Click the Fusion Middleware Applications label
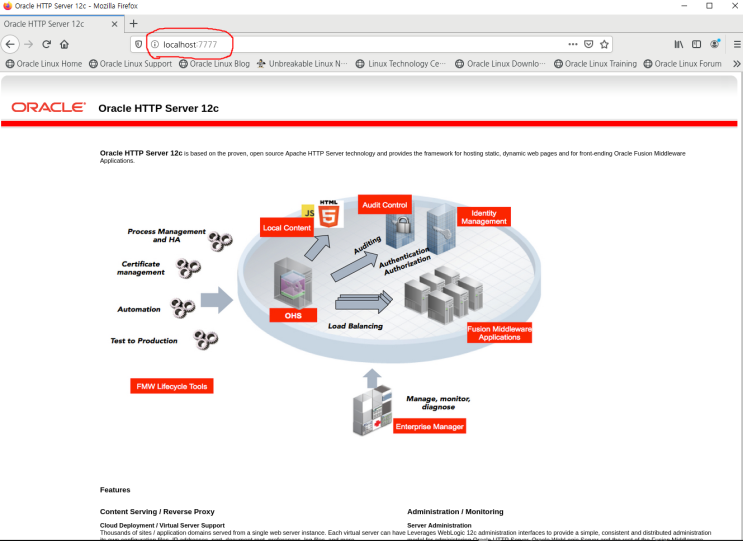 [499, 333]
